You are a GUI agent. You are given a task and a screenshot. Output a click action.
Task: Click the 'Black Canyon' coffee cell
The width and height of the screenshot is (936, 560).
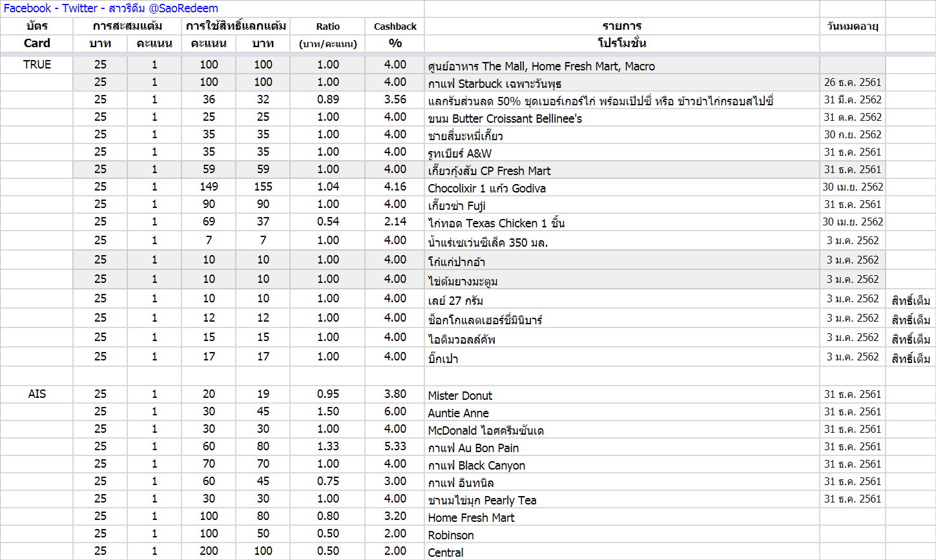point(622,464)
